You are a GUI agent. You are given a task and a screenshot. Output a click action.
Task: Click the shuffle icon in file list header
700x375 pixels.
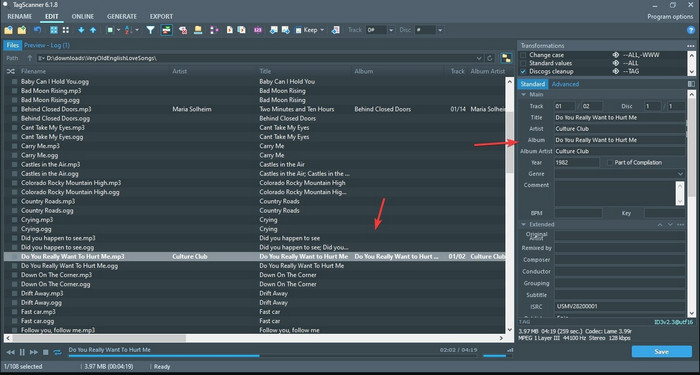[x=10, y=71]
